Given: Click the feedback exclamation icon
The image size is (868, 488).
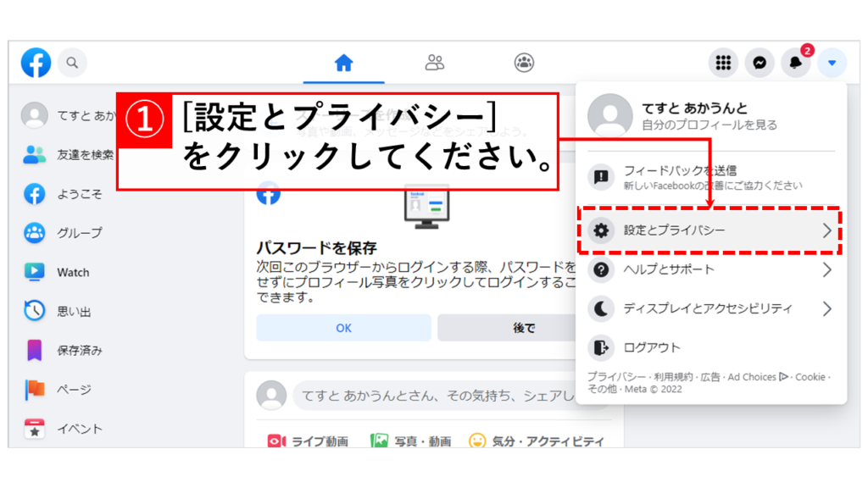Looking at the screenshot, I should pos(601,176).
